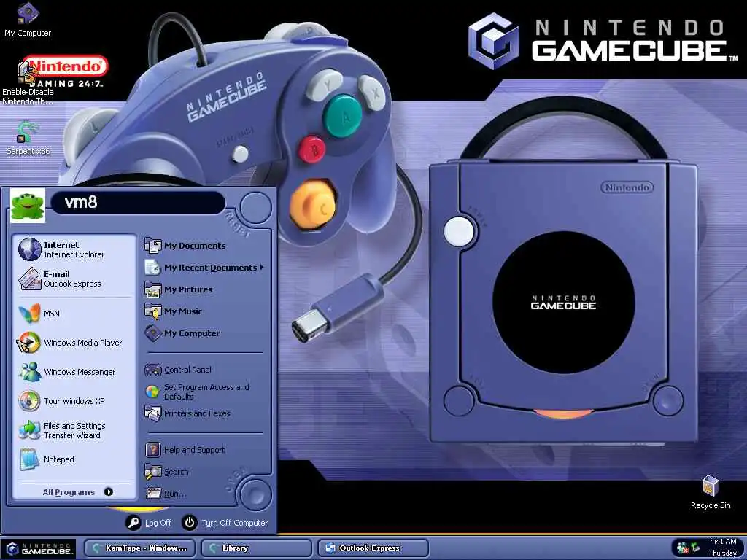Click the Printers and Faxes icon

tap(153, 413)
